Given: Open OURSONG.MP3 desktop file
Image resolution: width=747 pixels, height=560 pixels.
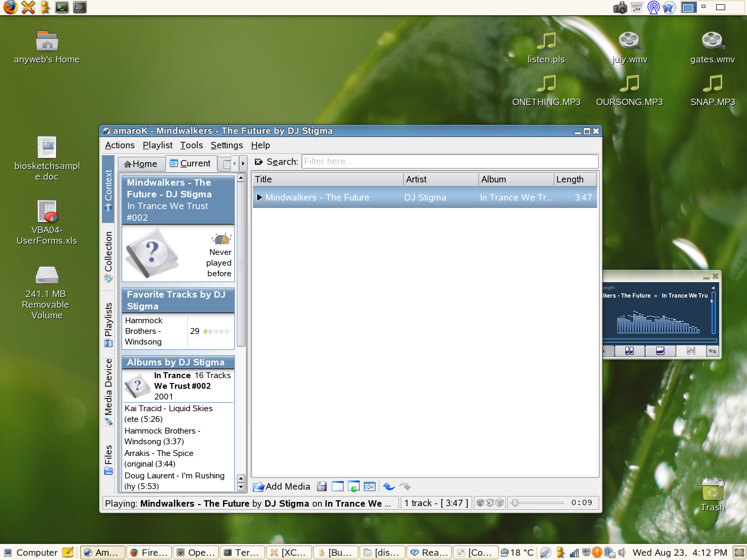Looking at the screenshot, I should point(630,91).
